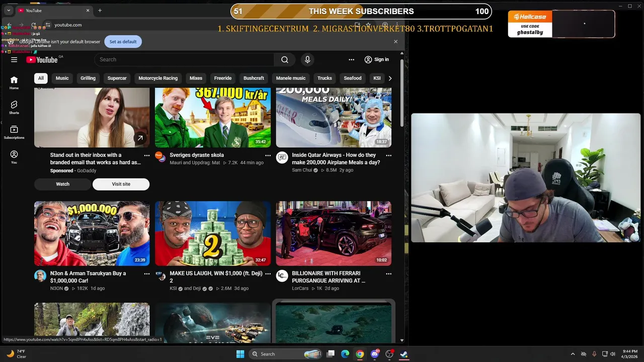Screen dimensions: 644x362
Task: Select the All category chip
Action: [x=41, y=78]
